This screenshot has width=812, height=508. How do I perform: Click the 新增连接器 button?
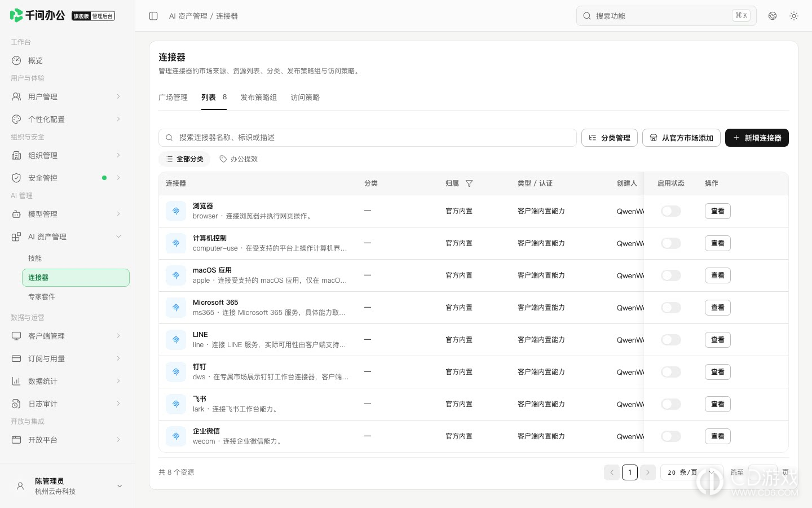pos(757,138)
